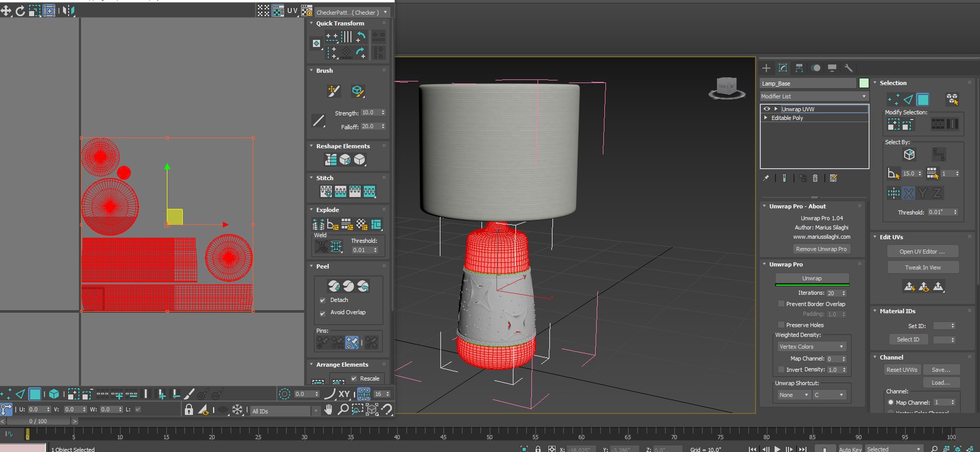Image resolution: width=980 pixels, height=452 pixels.
Task: Click the lock selection icon in UV editor
Action: point(189,409)
